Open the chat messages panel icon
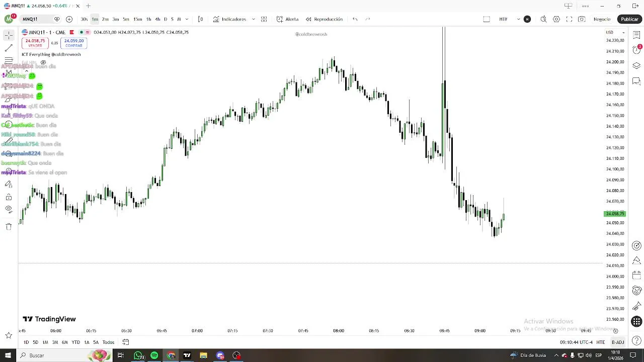 [636, 81]
